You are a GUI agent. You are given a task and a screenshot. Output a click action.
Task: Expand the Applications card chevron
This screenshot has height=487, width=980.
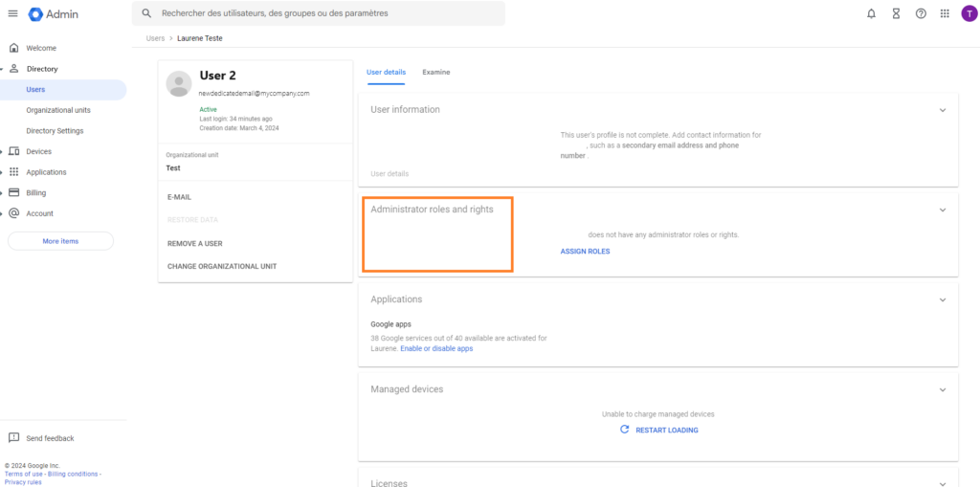pyautogui.click(x=943, y=300)
